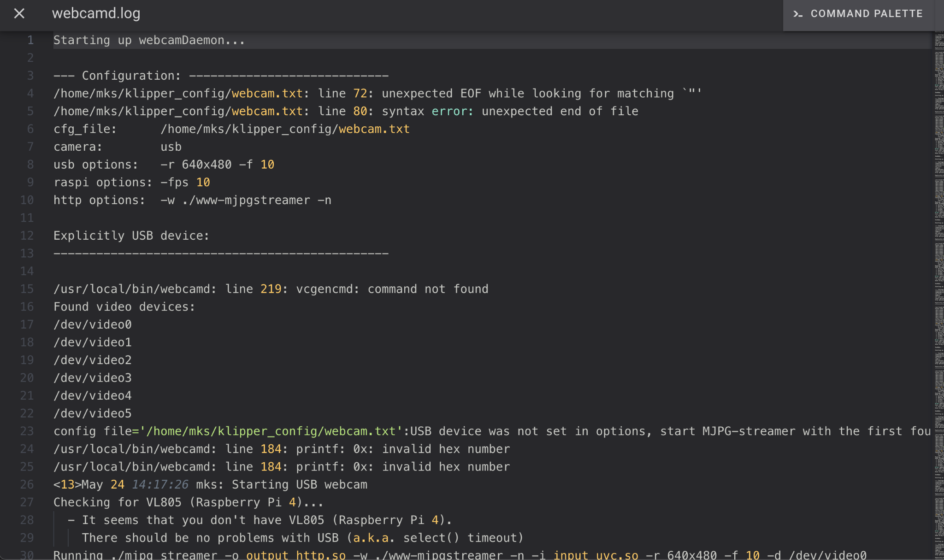This screenshot has width=944, height=560.
Task: Place cursor on 'Starting up webcamDaemon...' line
Action: (149, 40)
